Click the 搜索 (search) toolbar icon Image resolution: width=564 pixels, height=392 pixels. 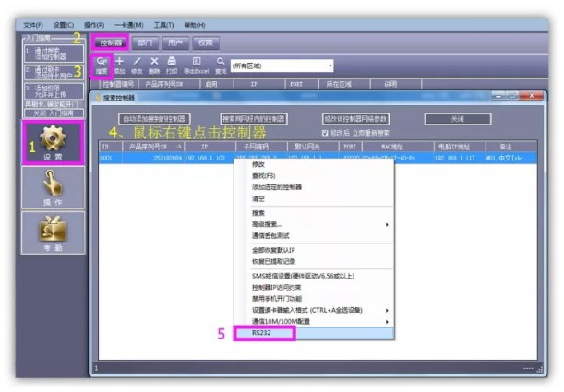[x=102, y=64]
